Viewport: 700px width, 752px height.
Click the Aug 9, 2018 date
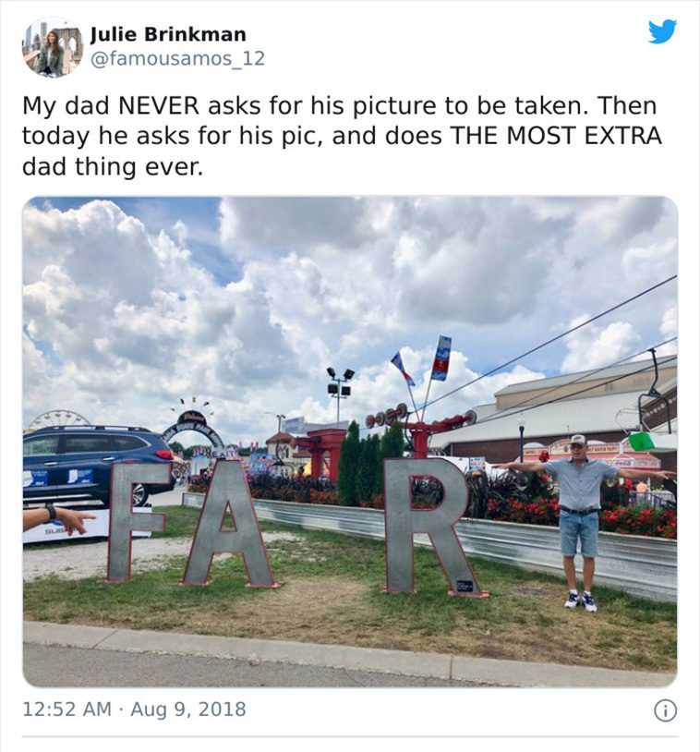(188, 709)
